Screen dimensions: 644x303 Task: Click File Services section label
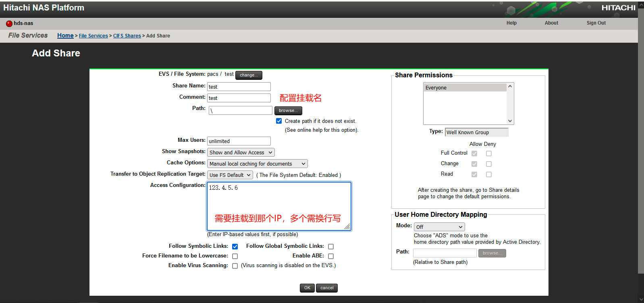coord(28,35)
